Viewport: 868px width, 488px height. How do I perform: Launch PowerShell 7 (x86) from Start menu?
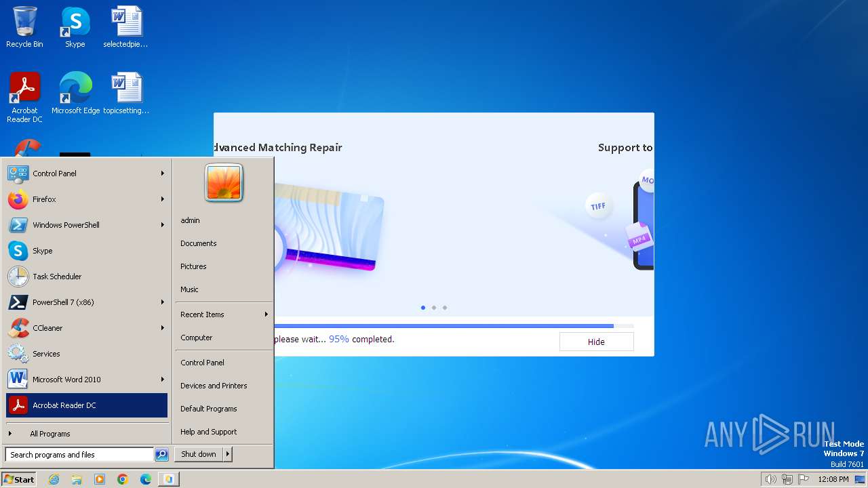click(x=86, y=302)
